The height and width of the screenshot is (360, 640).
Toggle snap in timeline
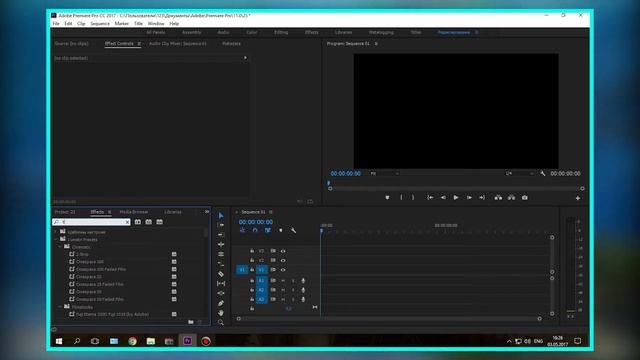click(x=255, y=231)
